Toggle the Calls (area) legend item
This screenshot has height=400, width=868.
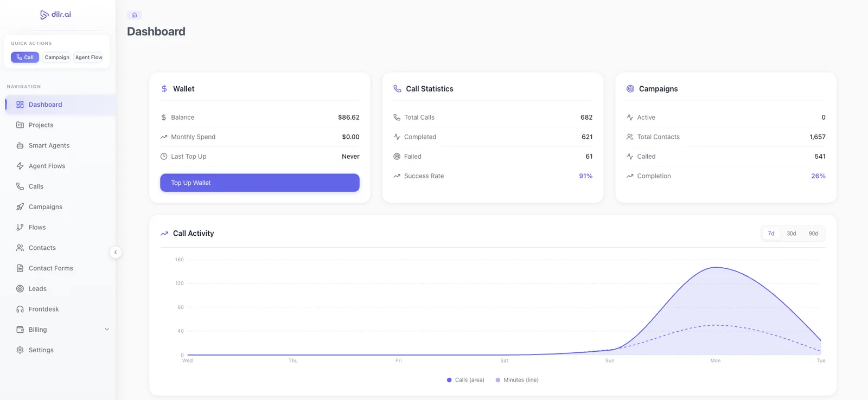[x=465, y=380]
